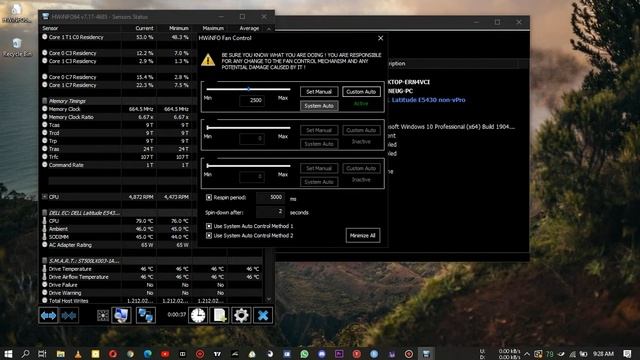Show hidden tray icons via the chevron

coord(527,354)
